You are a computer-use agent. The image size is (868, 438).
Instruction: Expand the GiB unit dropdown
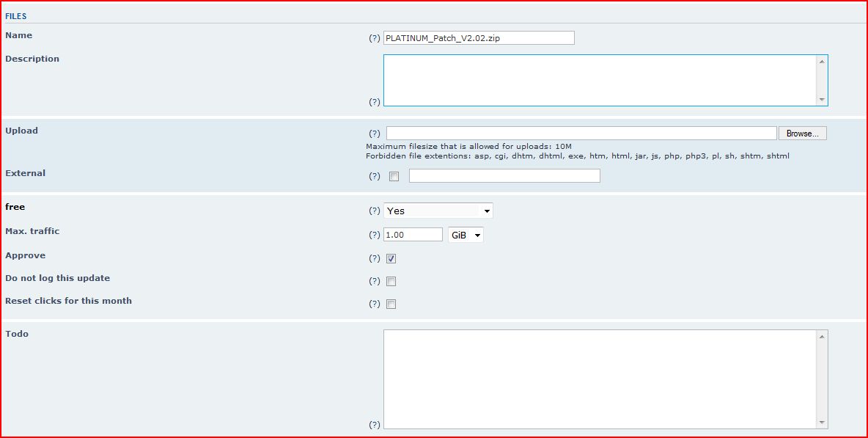click(x=466, y=235)
